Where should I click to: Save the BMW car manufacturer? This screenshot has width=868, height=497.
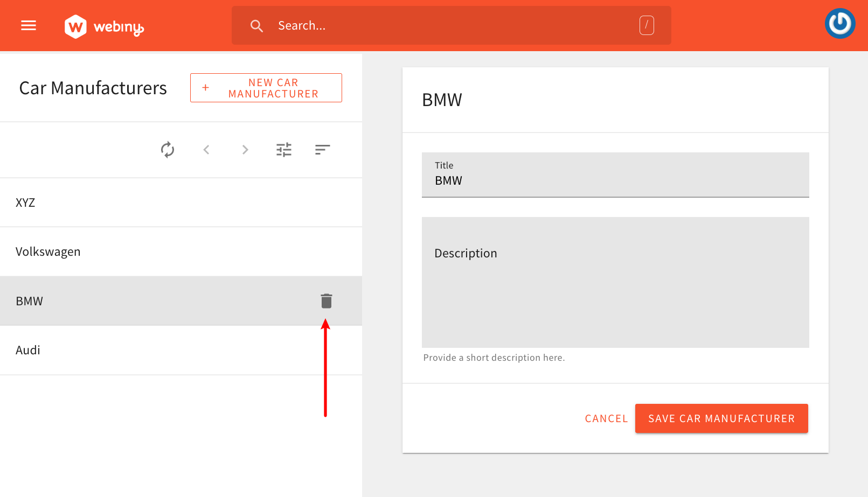tap(721, 418)
